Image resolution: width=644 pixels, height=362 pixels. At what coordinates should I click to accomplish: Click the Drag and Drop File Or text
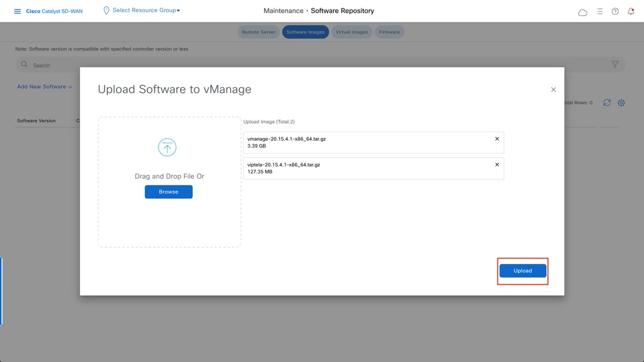pos(169,176)
